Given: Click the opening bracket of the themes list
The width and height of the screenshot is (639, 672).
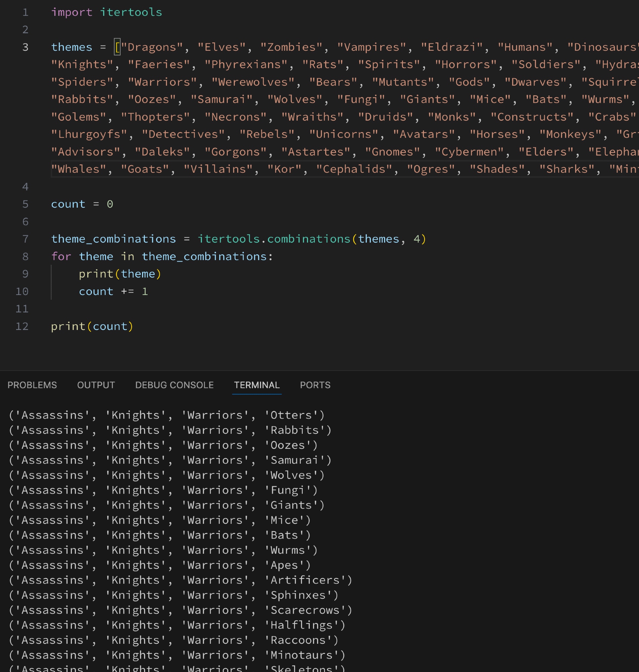Looking at the screenshot, I should click(x=117, y=47).
